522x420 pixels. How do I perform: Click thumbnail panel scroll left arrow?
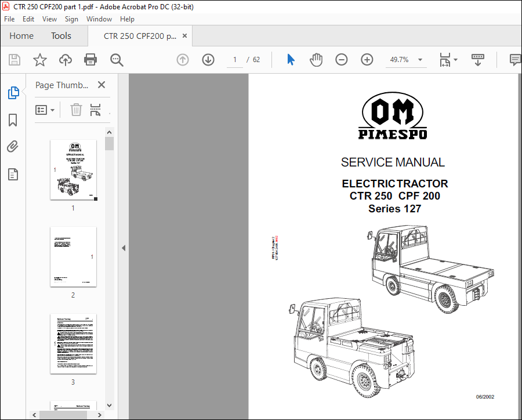point(34,415)
